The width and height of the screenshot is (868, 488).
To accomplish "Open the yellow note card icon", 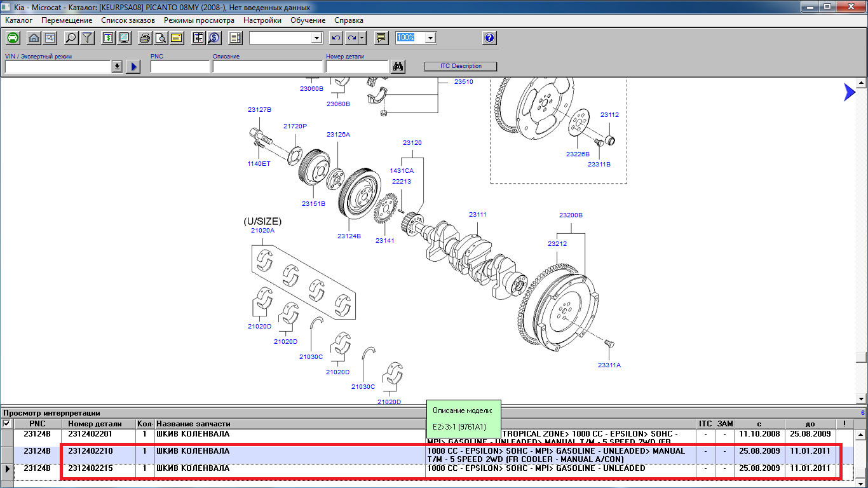I will [x=176, y=38].
